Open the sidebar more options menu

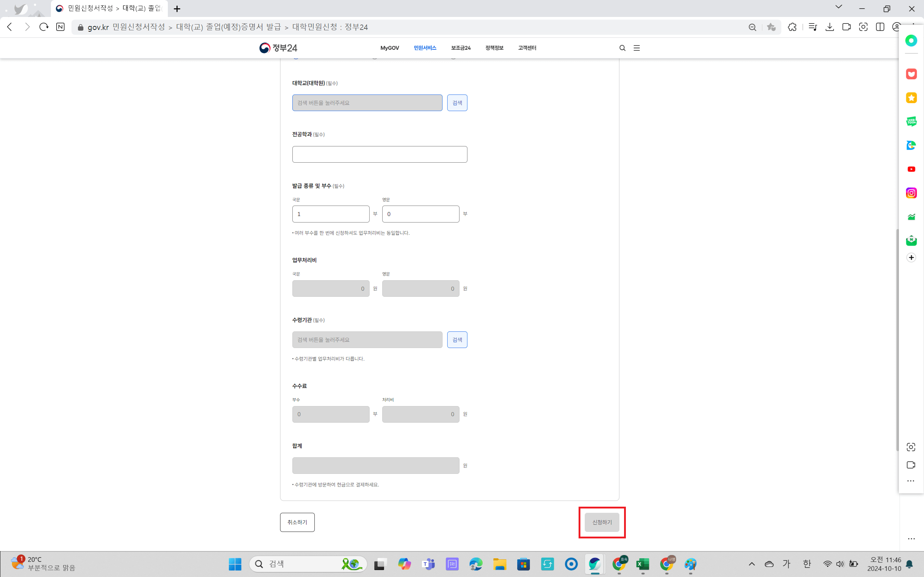[x=911, y=481]
